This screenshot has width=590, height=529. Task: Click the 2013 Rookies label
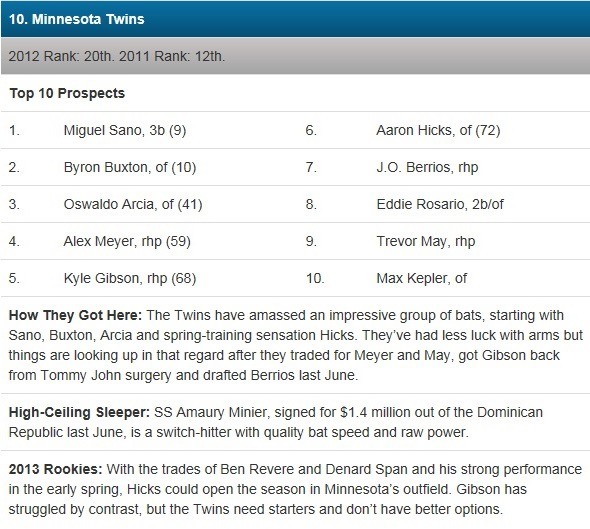[x=55, y=469]
